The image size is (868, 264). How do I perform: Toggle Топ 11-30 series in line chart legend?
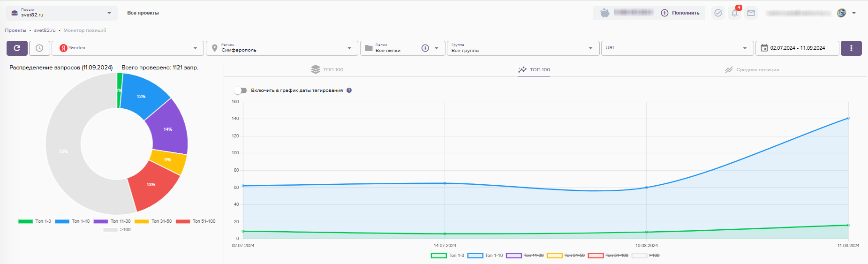(525, 256)
